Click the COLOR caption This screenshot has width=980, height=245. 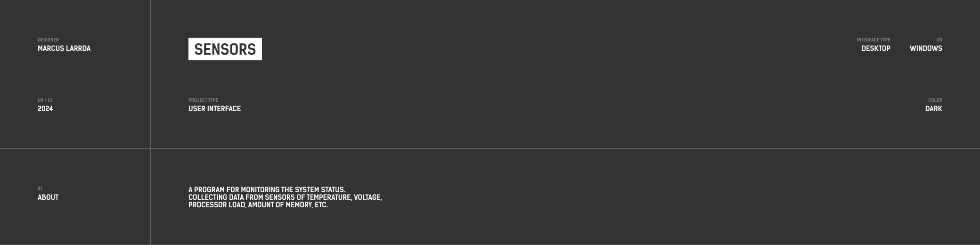click(935, 100)
